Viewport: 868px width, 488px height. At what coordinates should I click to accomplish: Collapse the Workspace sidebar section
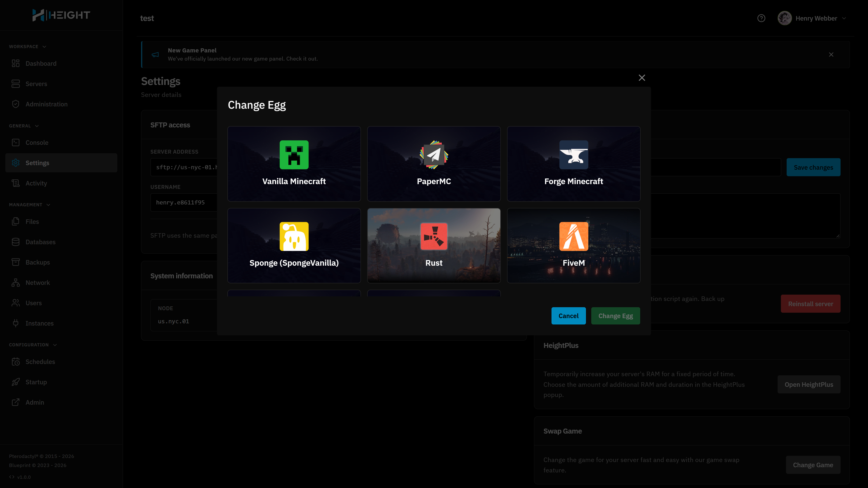(28, 47)
